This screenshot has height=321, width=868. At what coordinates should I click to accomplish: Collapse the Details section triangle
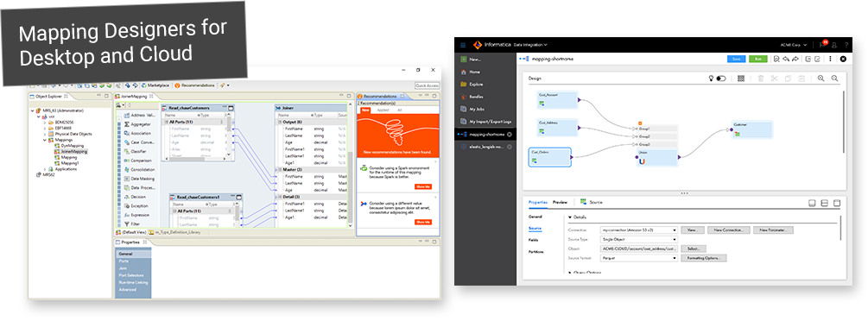[570, 217]
